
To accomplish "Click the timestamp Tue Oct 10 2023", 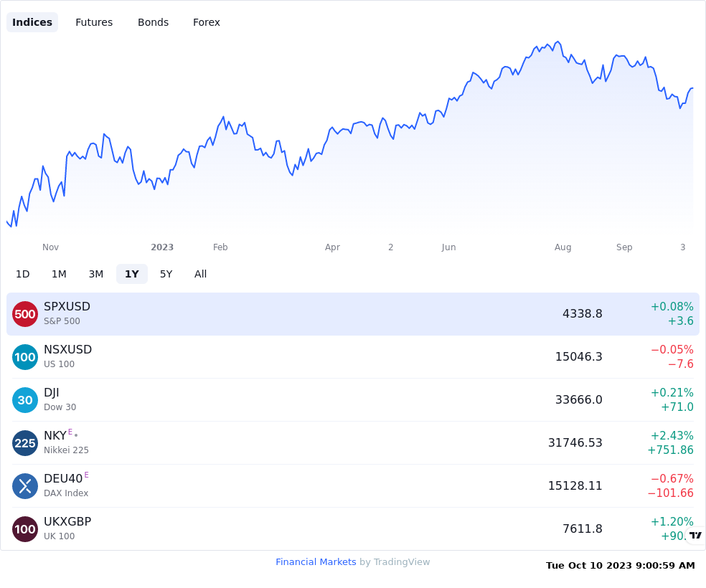I will pos(621,566).
